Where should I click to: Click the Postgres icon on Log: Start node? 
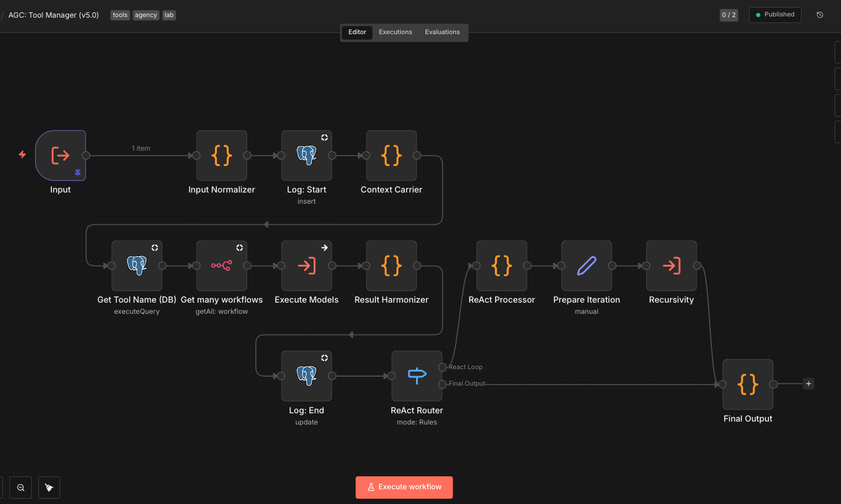pyautogui.click(x=306, y=155)
